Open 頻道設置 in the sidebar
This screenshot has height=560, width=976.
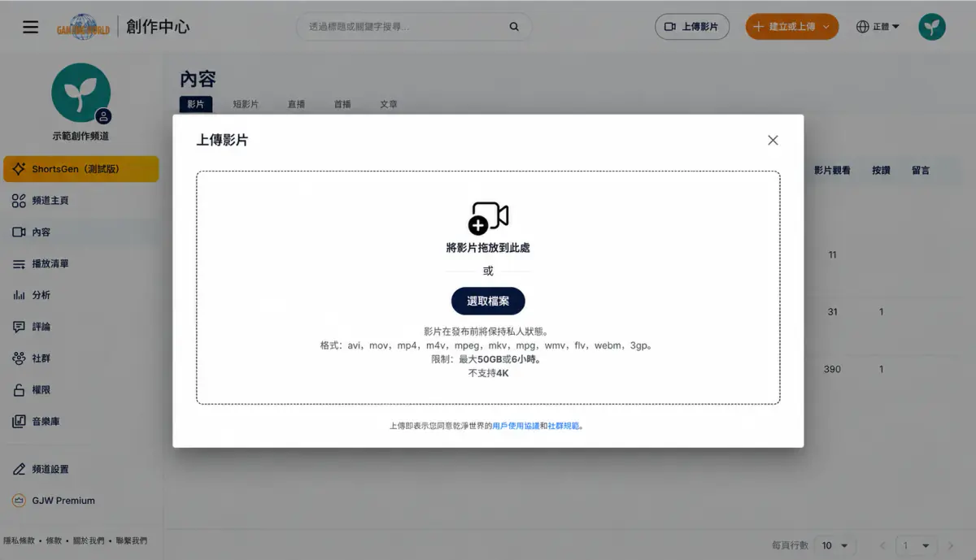click(81, 469)
